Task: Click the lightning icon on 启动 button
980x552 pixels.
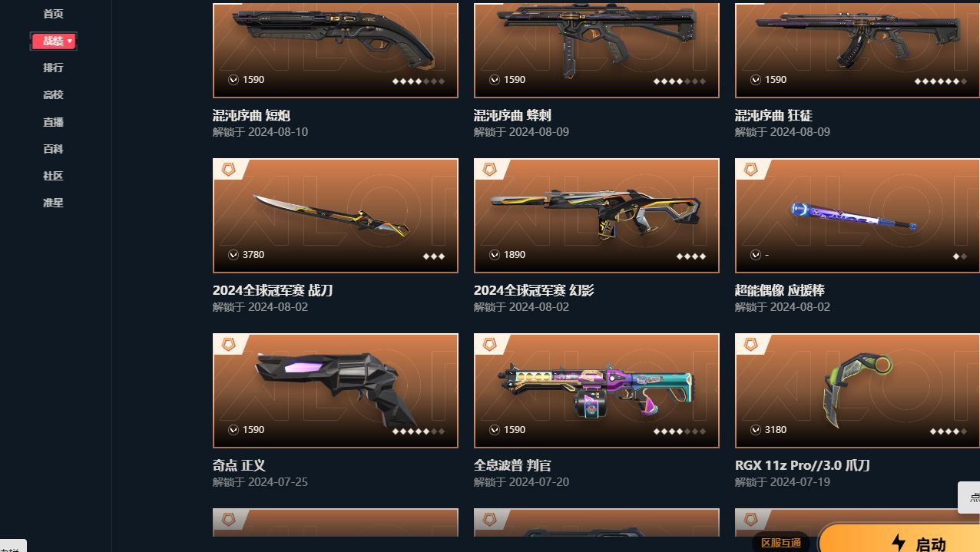Action: click(x=899, y=543)
